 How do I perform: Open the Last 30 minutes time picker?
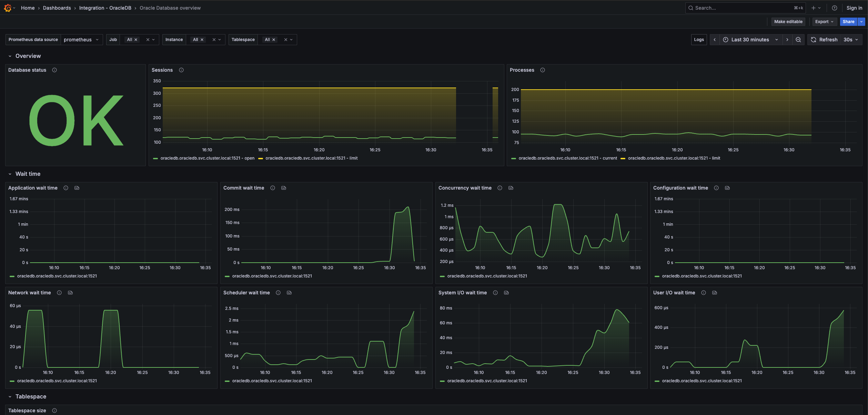(x=750, y=39)
